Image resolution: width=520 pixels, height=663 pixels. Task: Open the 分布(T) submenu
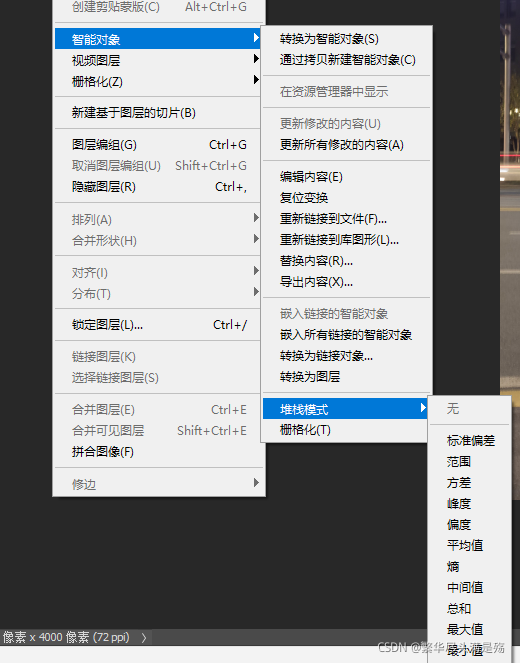(158, 293)
